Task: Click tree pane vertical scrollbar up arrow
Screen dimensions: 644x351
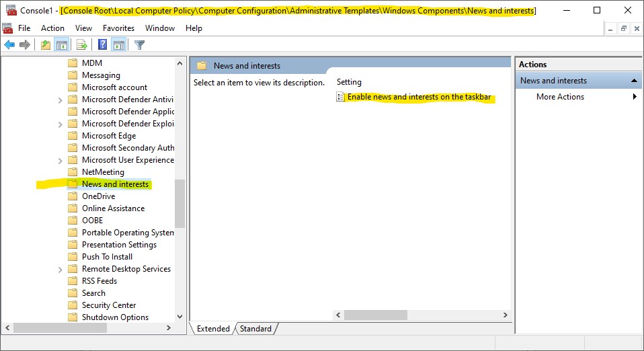Action: (179, 63)
